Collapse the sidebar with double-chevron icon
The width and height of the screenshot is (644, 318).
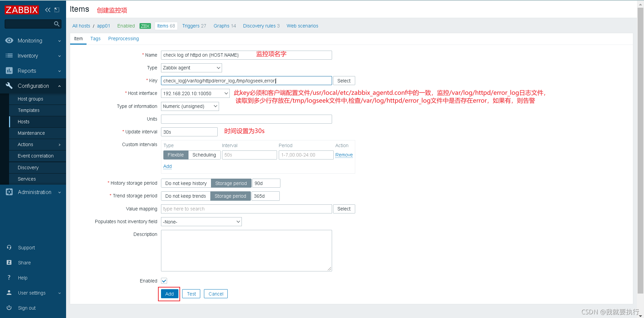(48, 10)
